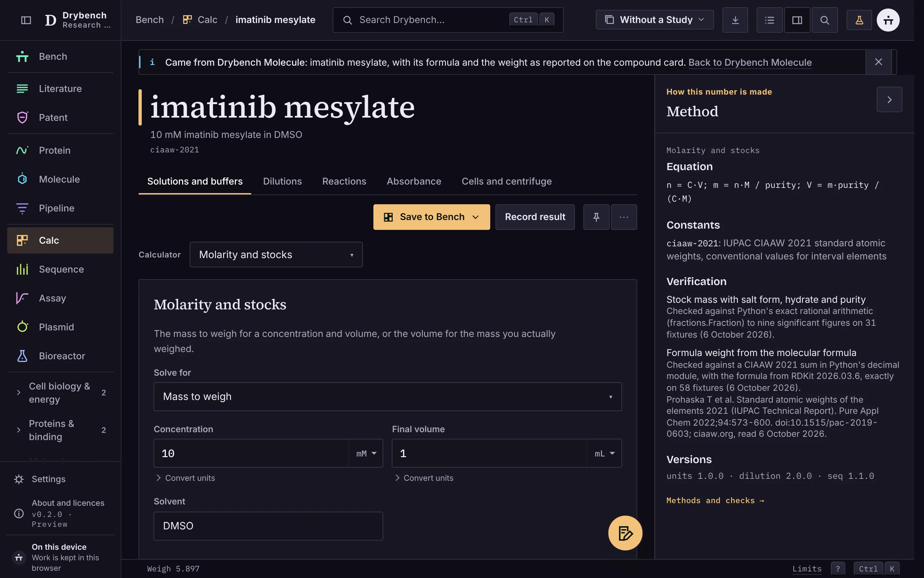Pin this calculation with the pin icon
924x578 pixels.
596,217
